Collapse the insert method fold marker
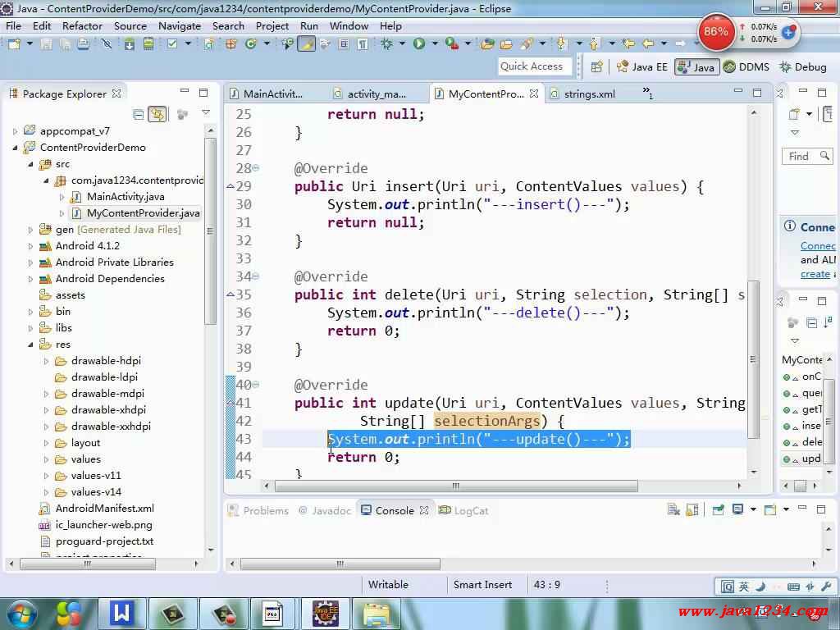Screen dimensions: 840x630 (x=256, y=168)
